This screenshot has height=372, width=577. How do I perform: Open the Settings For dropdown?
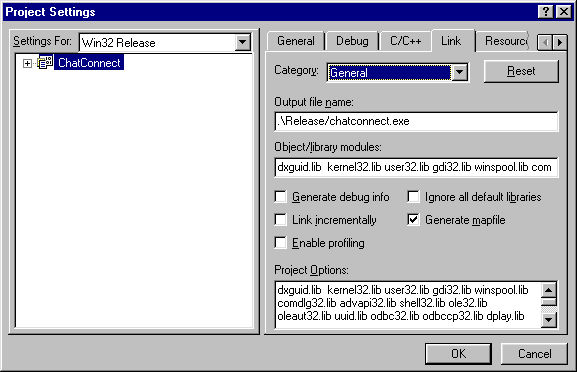pyautogui.click(x=243, y=42)
